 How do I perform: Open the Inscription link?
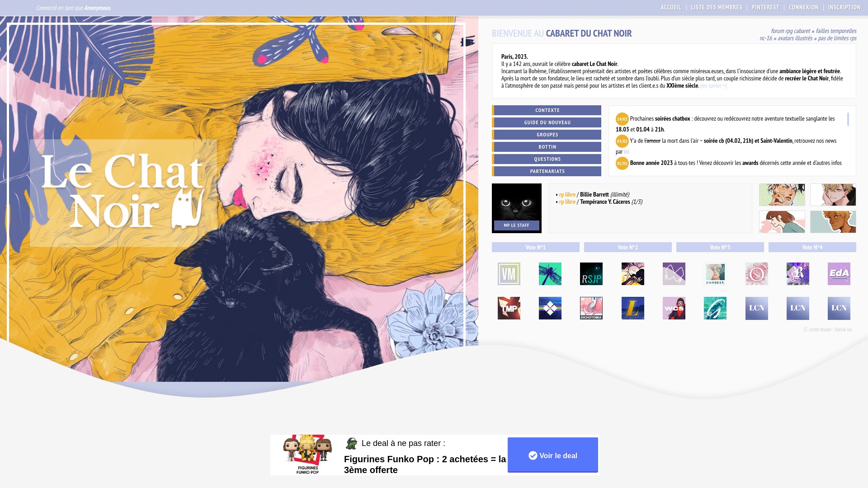(844, 7)
